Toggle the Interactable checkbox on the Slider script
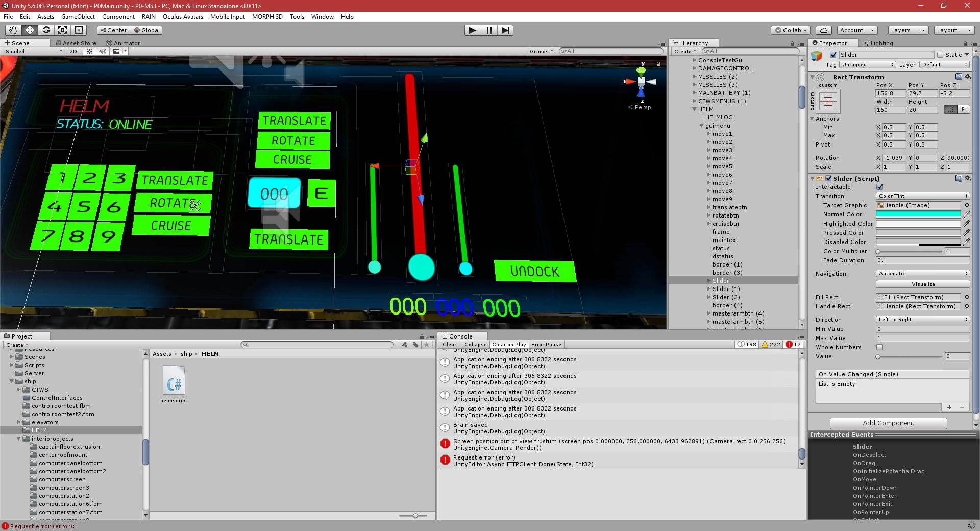 point(879,187)
